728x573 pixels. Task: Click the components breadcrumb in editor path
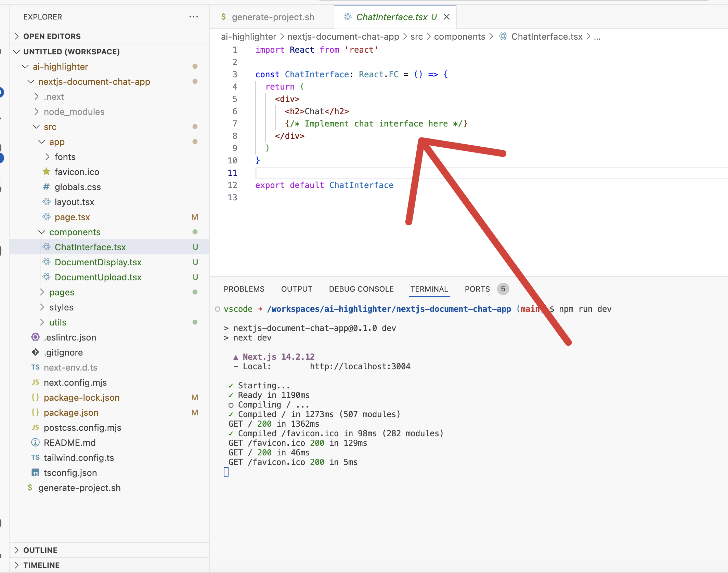click(459, 36)
